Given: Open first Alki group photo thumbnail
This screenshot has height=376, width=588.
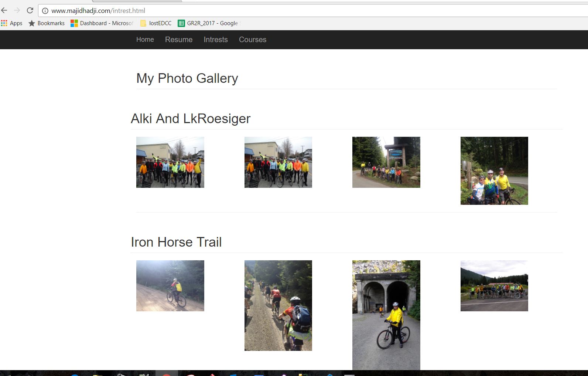Looking at the screenshot, I should (170, 162).
